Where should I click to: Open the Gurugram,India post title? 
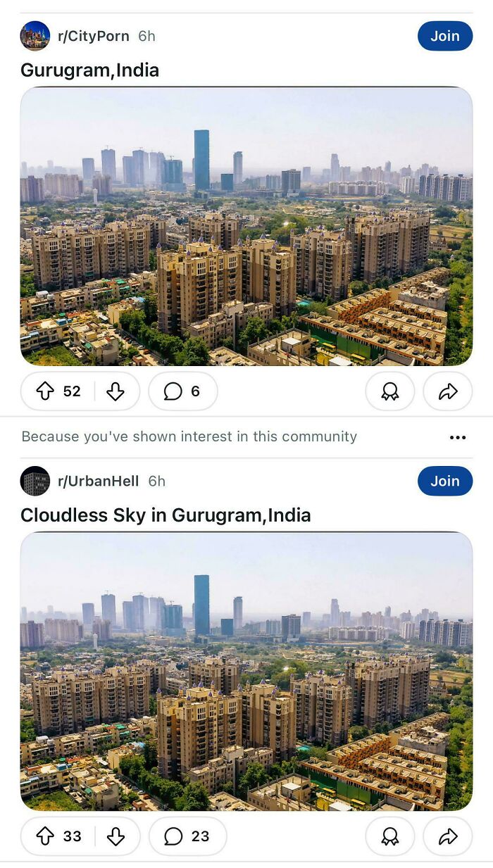[90, 70]
